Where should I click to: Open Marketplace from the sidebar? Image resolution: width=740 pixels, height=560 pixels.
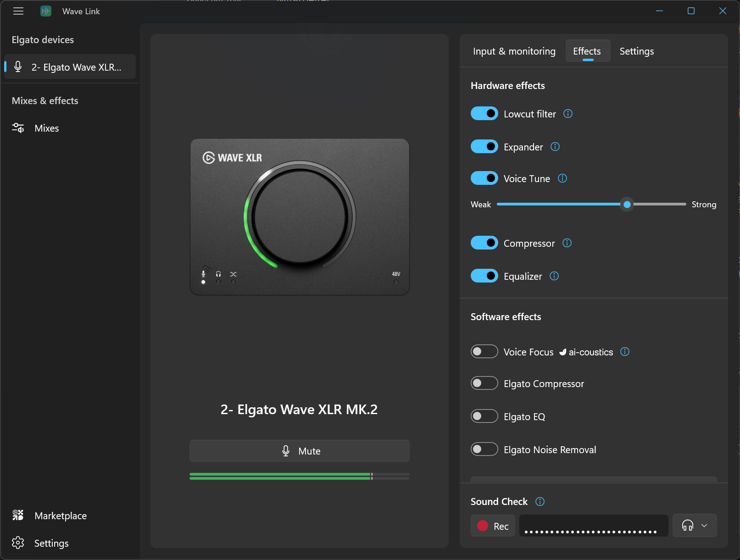pyautogui.click(x=70, y=516)
